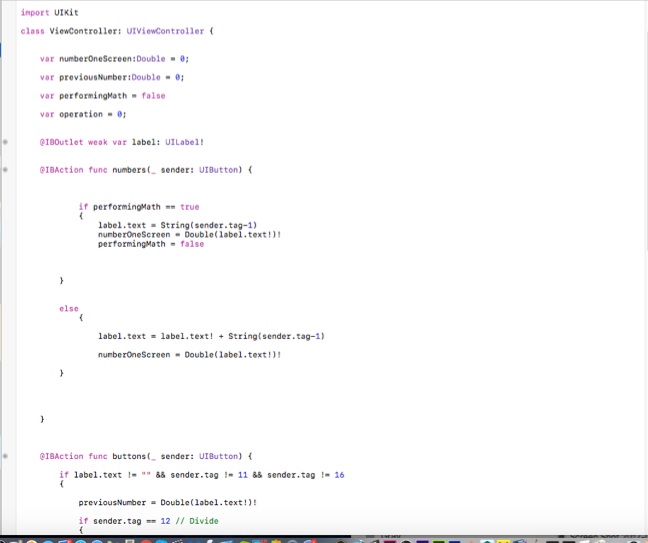The image size is (648, 543).
Task: Click the 'numbers' function name
Action: 129,170
